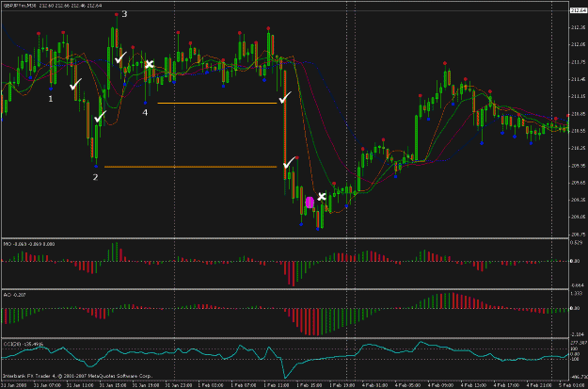Click the 1 Feb 07:00 time label
This screenshot has height=389, width=588.
click(243, 385)
